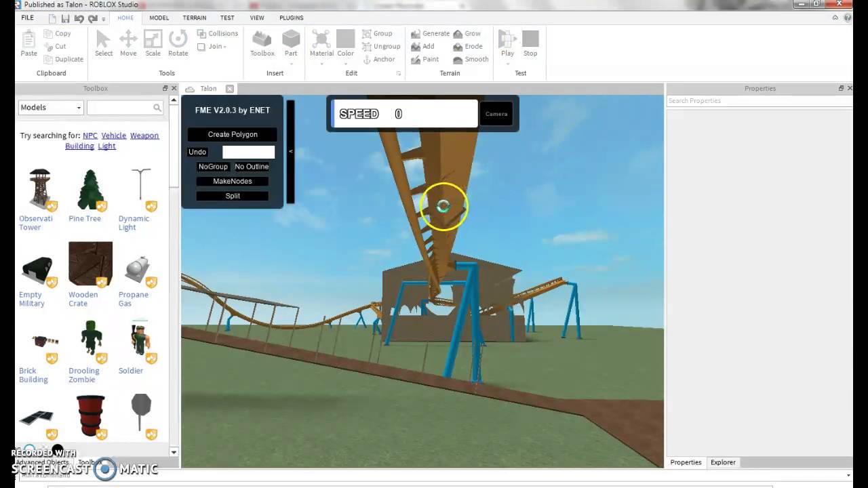Screen dimensions: 868x488
Task: Follow the Vehicle search suggestion link
Action: (114, 136)
